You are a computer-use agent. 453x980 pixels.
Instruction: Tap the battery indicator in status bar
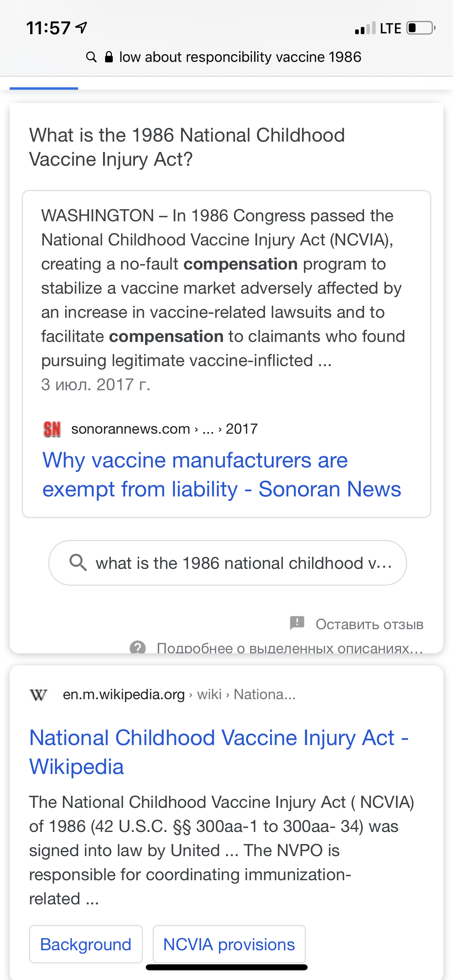(x=421, y=28)
